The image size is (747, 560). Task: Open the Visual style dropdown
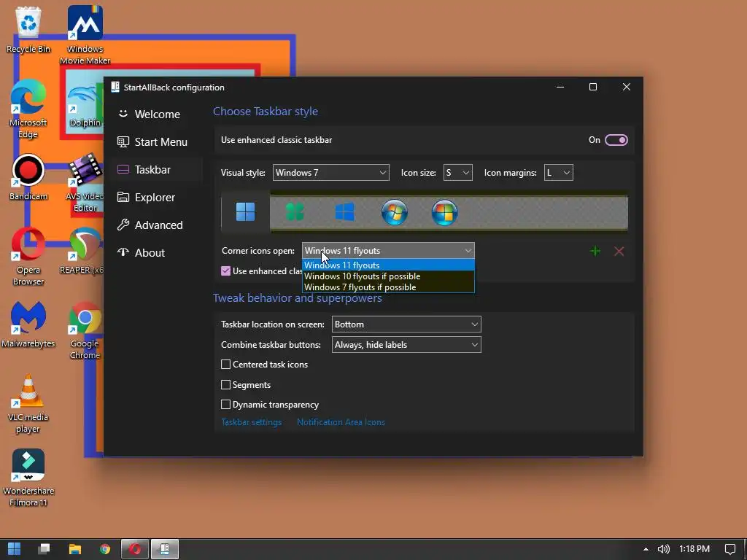coord(331,172)
